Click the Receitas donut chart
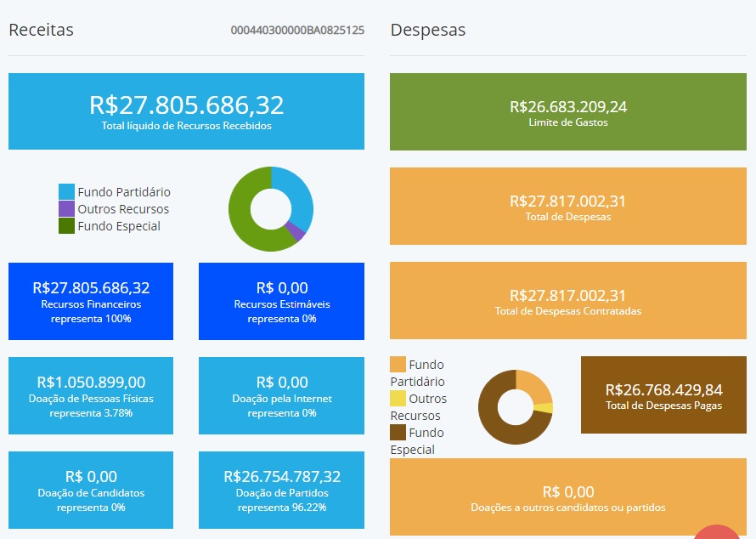756x539 pixels. (x=271, y=209)
